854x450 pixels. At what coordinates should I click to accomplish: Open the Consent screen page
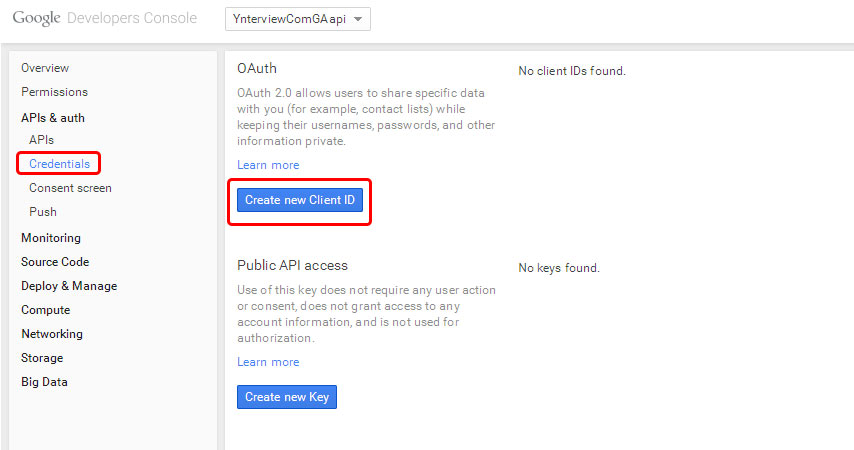tap(70, 188)
